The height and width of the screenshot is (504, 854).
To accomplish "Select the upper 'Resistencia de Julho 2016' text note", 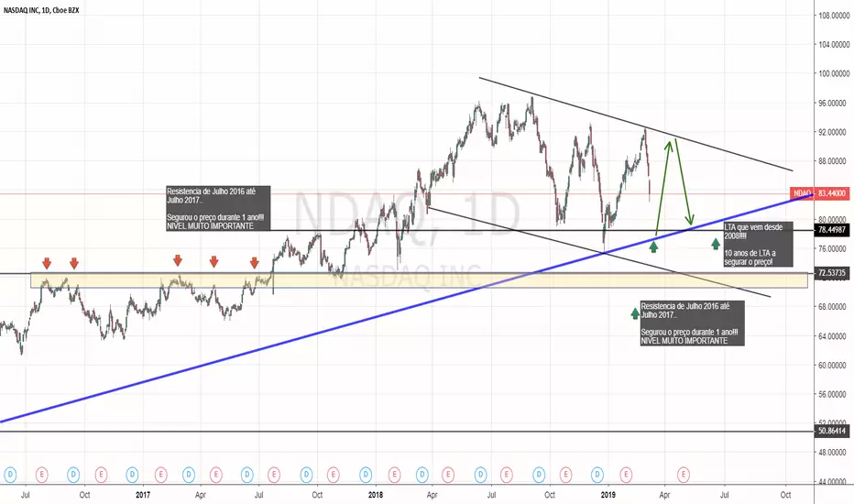I will [x=218, y=209].
